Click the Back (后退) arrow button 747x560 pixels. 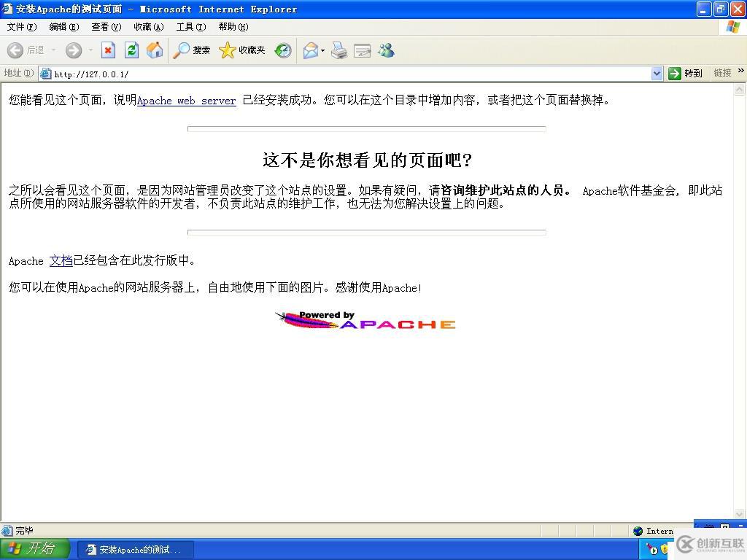(26, 50)
